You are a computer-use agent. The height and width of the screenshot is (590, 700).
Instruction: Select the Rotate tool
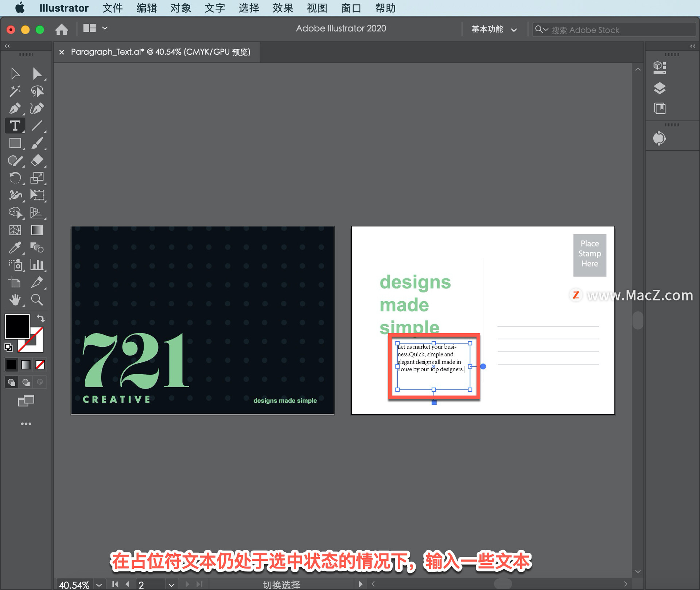15,178
